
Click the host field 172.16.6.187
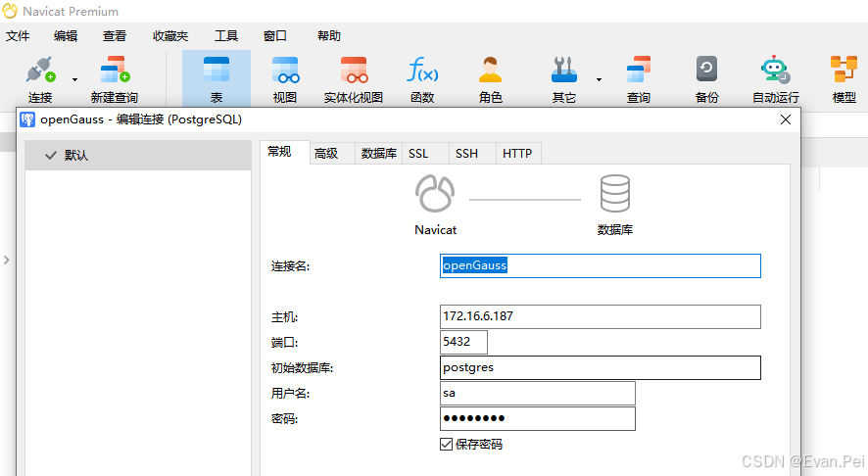[601, 316]
